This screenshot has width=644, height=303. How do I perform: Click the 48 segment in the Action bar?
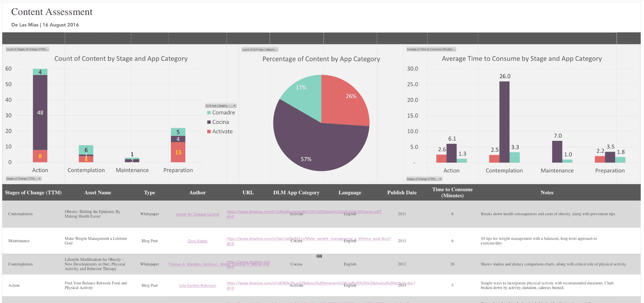click(x=40, y=112)
